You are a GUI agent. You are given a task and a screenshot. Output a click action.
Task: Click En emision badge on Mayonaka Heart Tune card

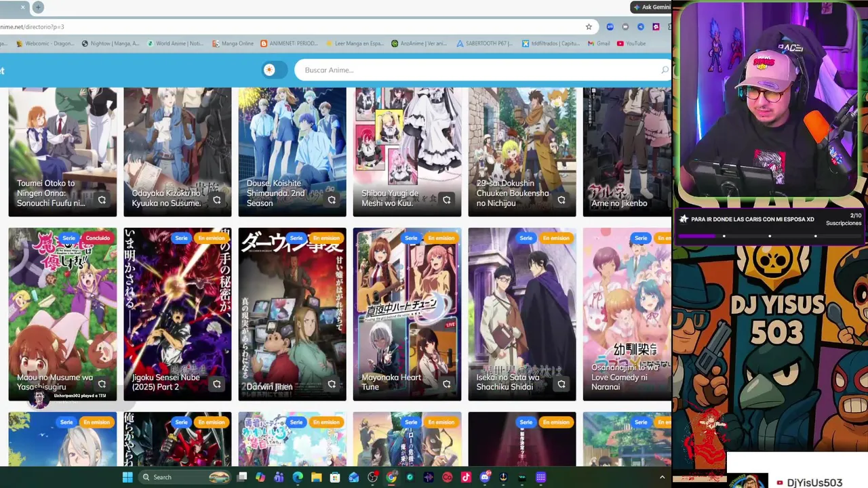click(441, 238)
